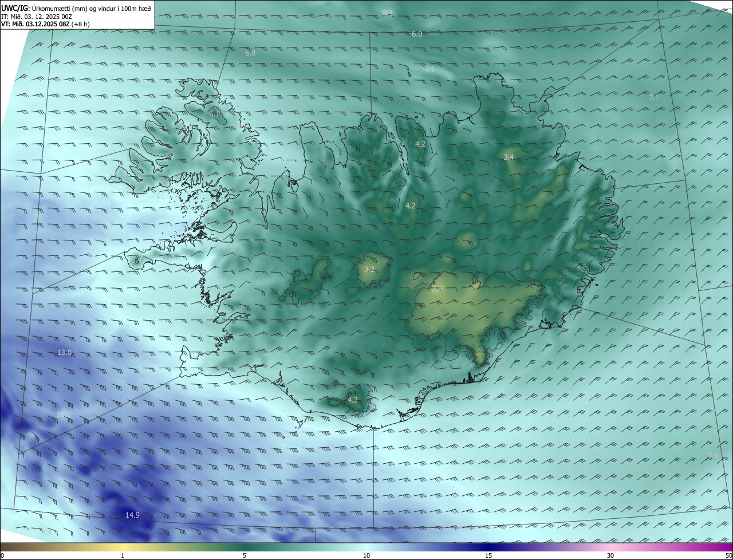Image resolution: width=733 pixels, height=560 pixels.
Task: Click the 3.2 value on the glacier
Action: pos(369,269)
